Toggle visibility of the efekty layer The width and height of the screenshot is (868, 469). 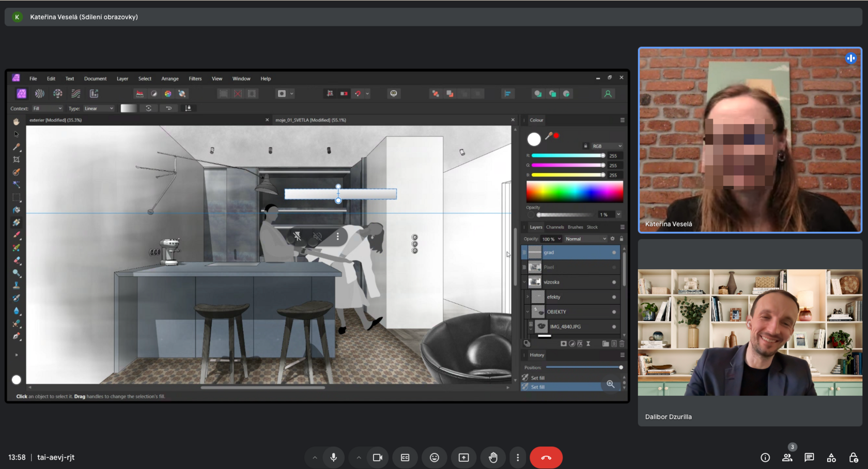[x=614, y=297]
